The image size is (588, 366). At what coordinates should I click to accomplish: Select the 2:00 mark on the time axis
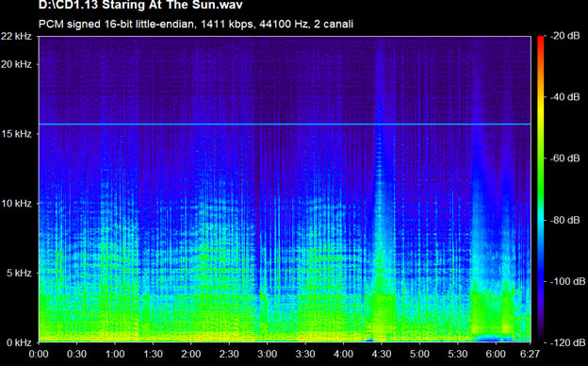point(191,354)
